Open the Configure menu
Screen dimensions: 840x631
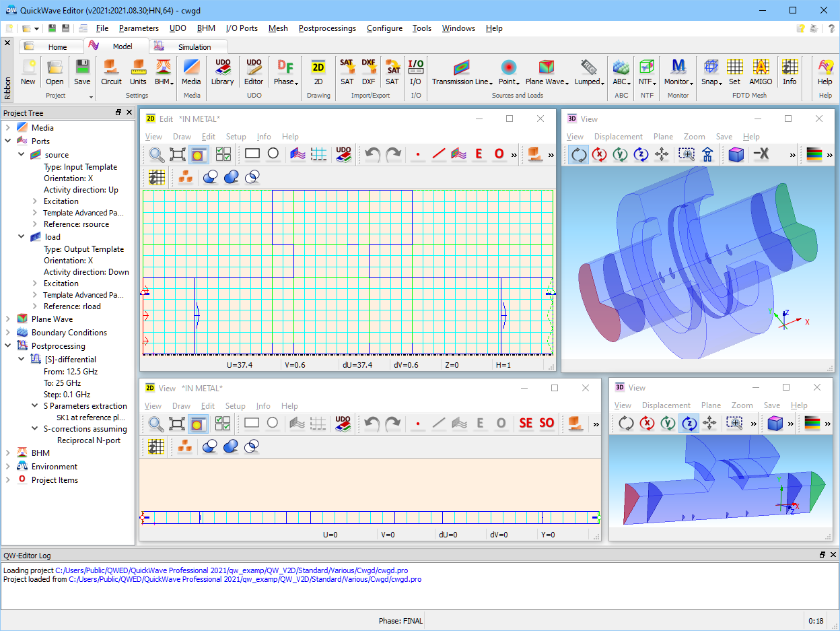coord(384,28)
